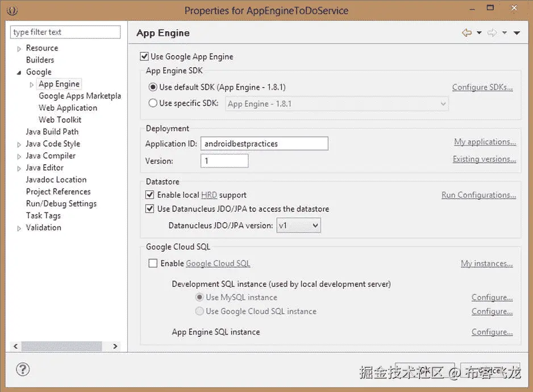Open Datanucleus JDO/JPA version dropdown
The width and height of the screenshot is (533, 392).
point(298,226)
